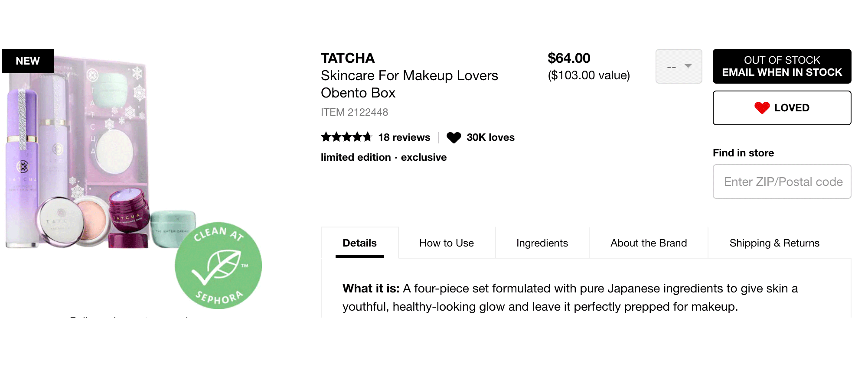Show the Shipping & Returns tab
The height and width of the screenshot is (370, 868).
(x=774, y=243)
